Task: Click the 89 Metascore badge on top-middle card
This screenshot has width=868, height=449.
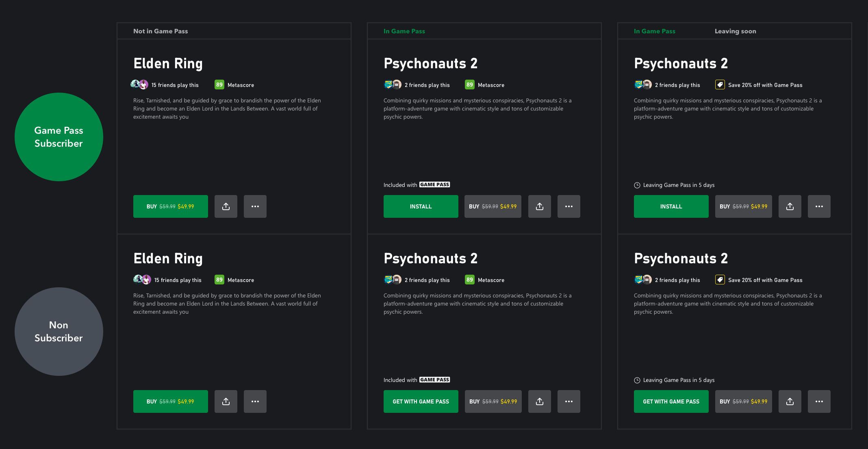Action: pos(469,85)
